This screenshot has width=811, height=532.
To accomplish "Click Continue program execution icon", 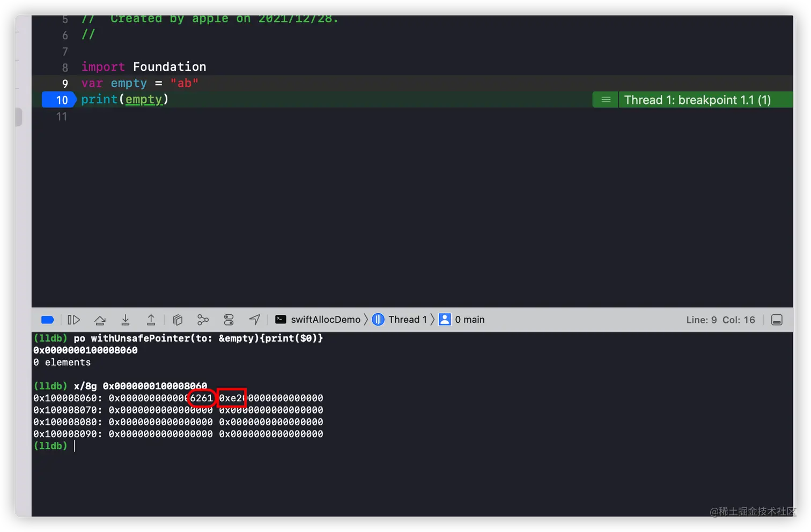I will tap(74, 320).
